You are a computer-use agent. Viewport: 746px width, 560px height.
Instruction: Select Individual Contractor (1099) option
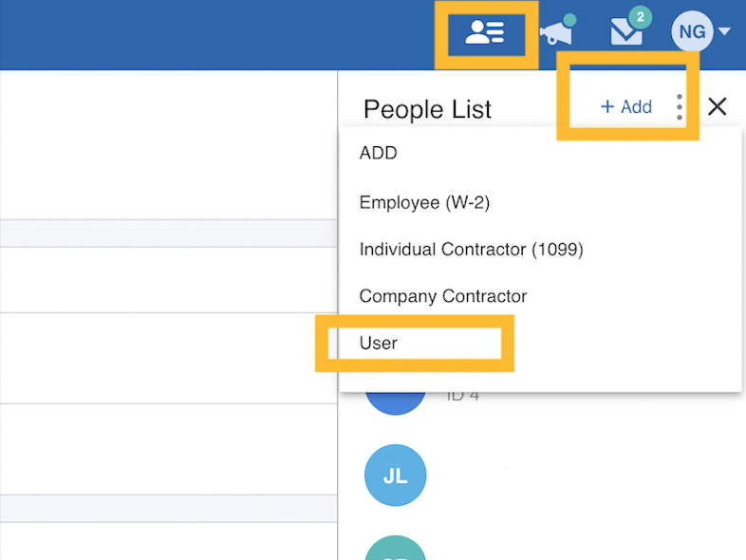click(471, 250)
